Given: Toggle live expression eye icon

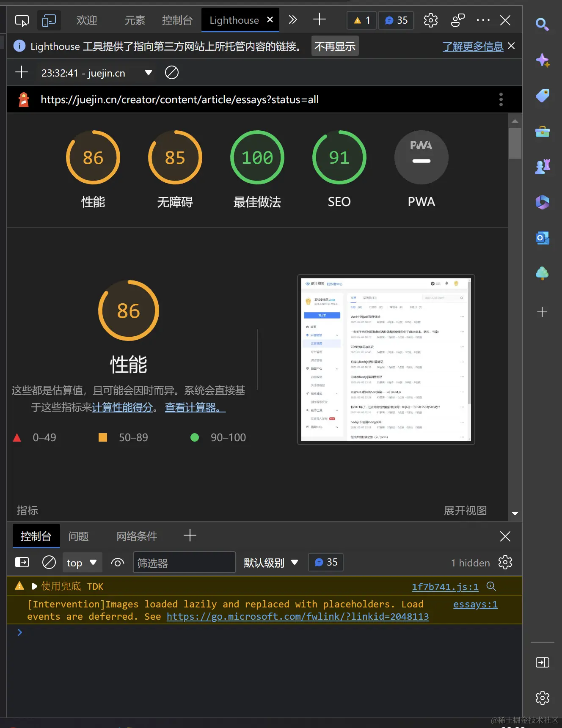Looking at the screenshot, I should point(118,563).
